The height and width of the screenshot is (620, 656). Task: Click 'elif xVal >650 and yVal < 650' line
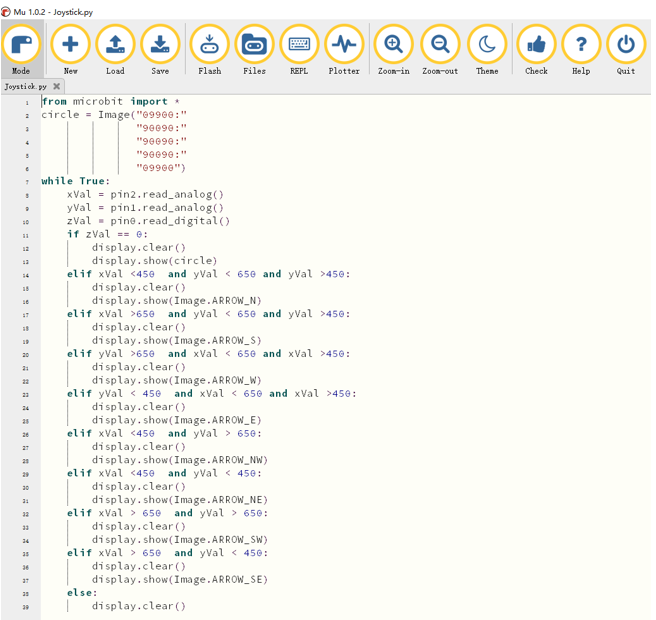(x=208, y=314)
